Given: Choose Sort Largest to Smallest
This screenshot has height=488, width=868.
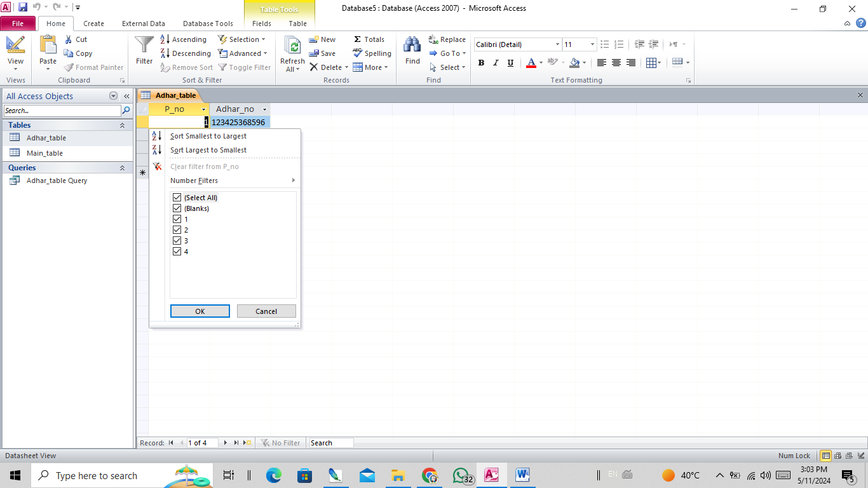Looking at the screenshot, I should click(208, 150).
